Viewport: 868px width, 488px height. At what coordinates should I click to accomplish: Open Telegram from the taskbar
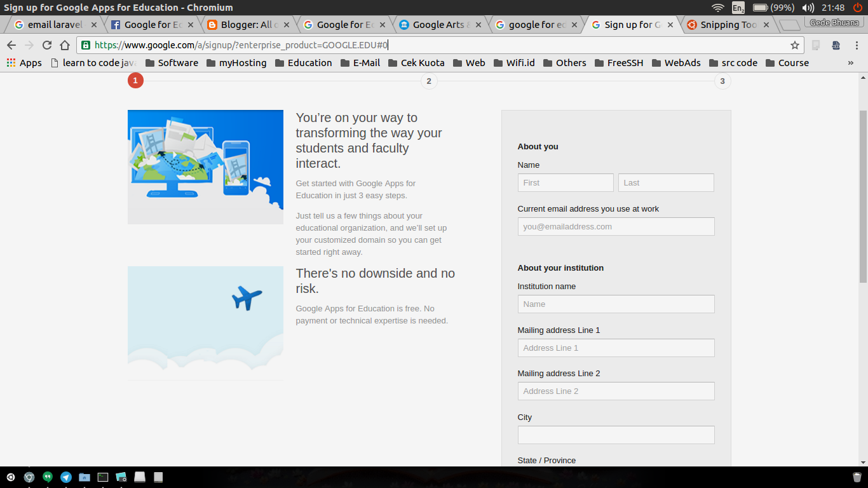(66, 477)
